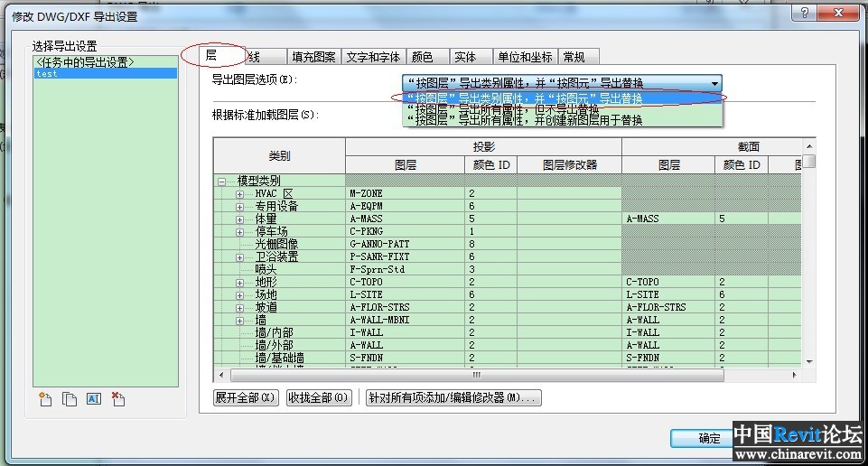
Task: Click the F-Sprn-Std layer cell
Action: (406, 269)
